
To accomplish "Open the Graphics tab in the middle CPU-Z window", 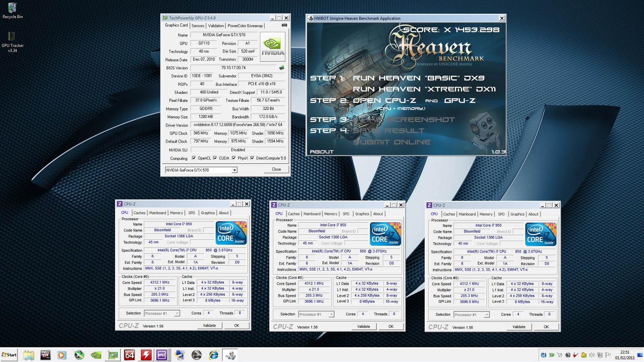I will pyautogui.click(x=362, y=214).
